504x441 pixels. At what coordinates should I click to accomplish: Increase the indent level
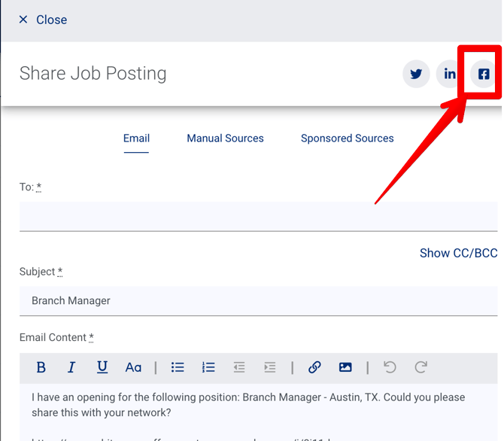269,367
